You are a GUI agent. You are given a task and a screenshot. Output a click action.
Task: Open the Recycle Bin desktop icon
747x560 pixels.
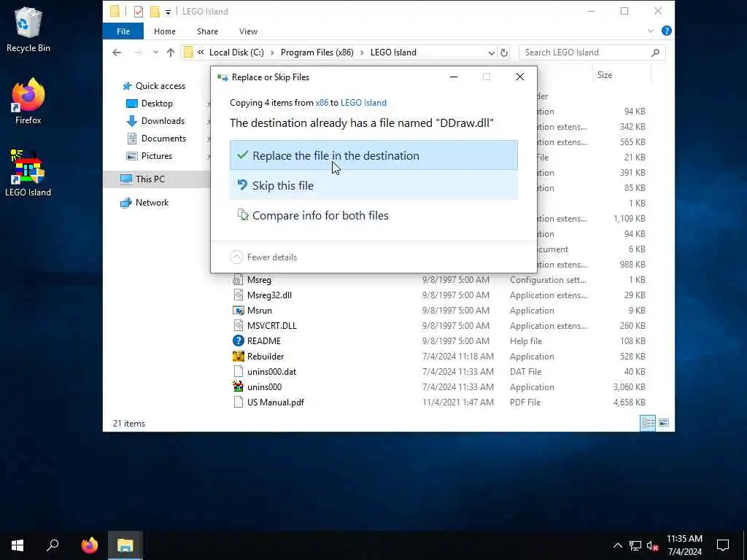[x=28, y=29]
